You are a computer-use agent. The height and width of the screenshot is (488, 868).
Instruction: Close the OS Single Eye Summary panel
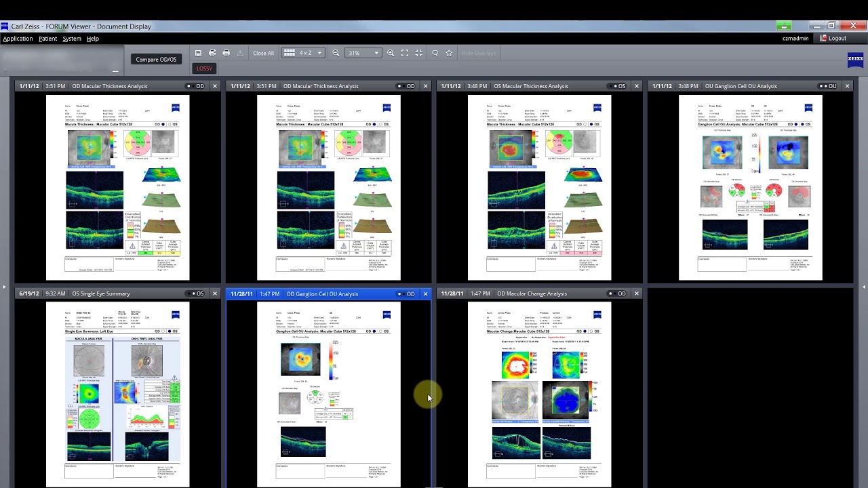[x=214, y=293]
